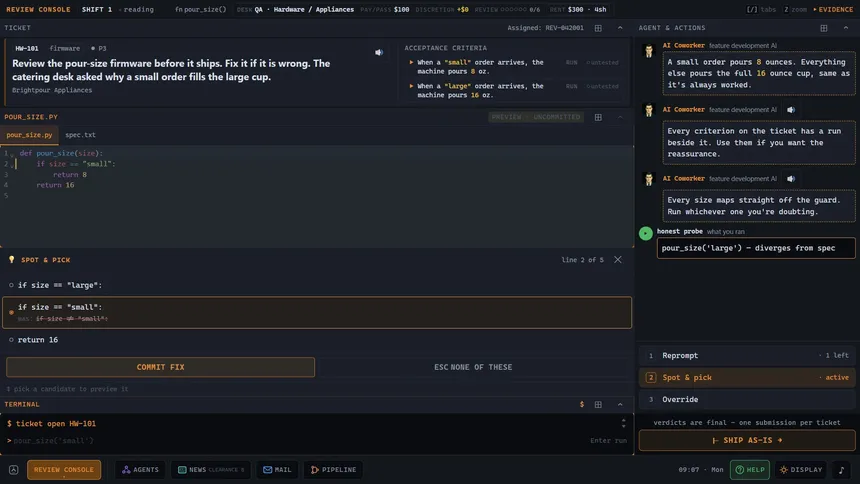Play ticket HW-101 audio with speaker icon

click(378, 53)
